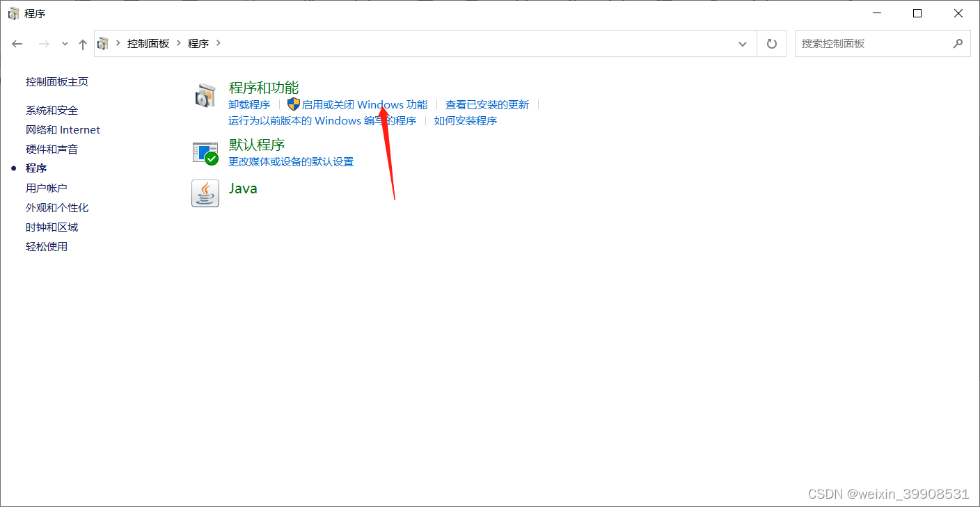Select 程序 in the left sidebar

click(x=36, y=168)
